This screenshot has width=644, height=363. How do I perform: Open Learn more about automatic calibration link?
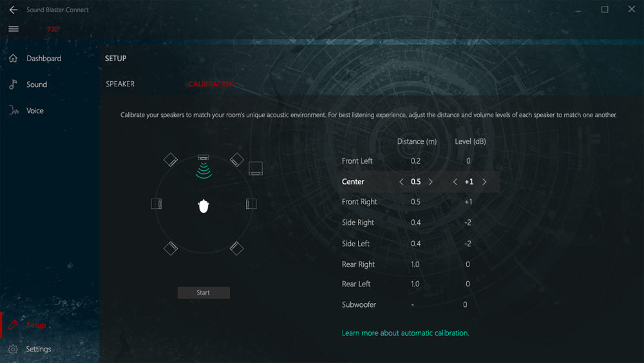click(405, 333)
